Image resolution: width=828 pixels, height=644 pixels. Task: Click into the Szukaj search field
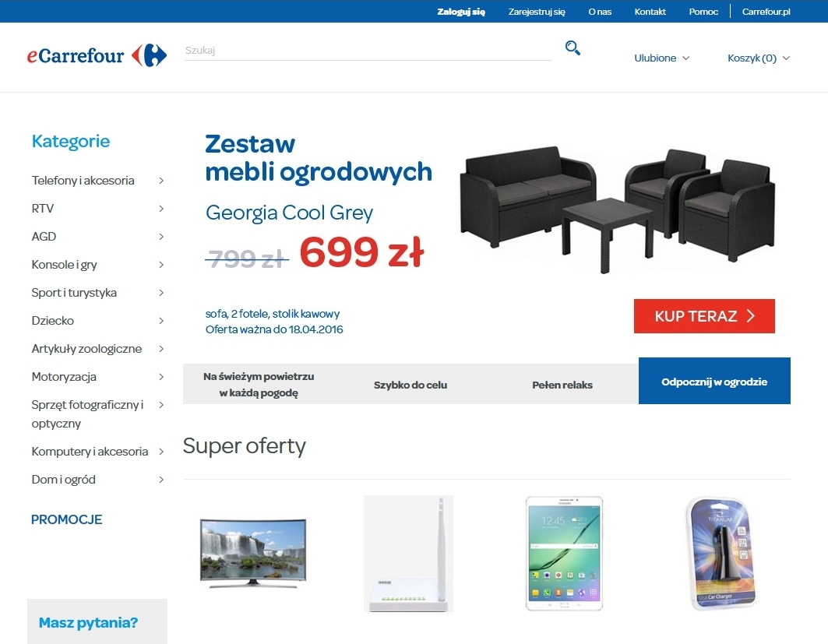368,51
